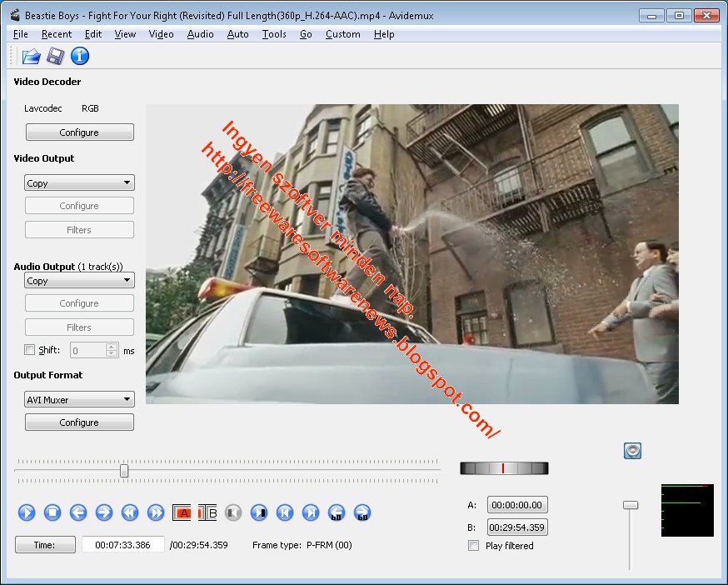This screenshot has width=728, height=585.
Task: Click Configure under Audio Output
Action: [x=79, y=303]
